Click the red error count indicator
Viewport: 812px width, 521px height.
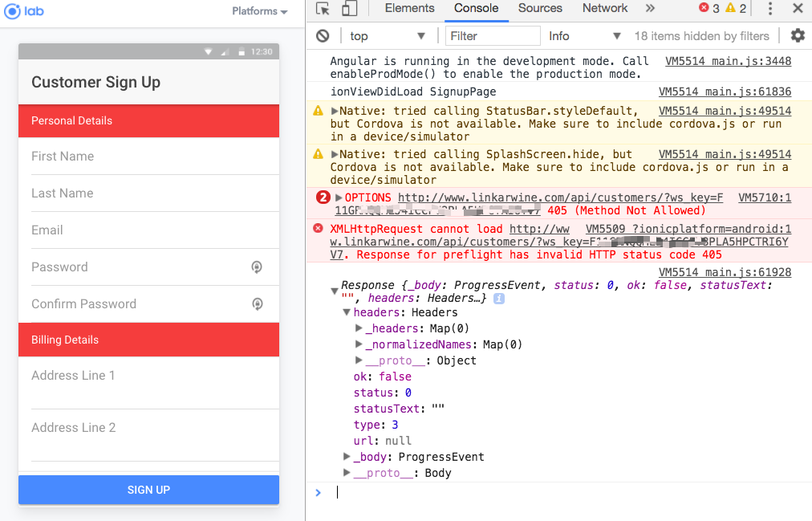[708, 9]
